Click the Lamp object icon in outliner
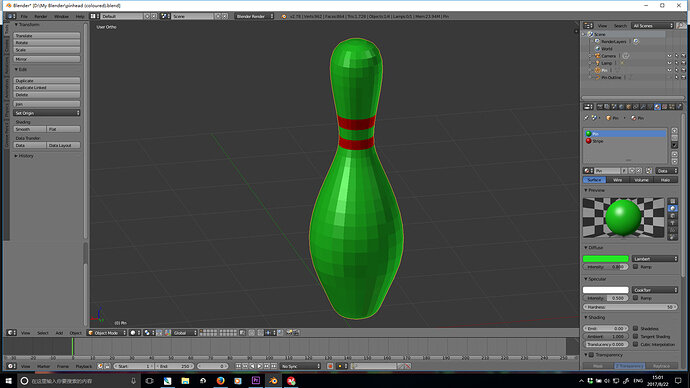Viewport: 690px width, 388px height. [598, 63]
